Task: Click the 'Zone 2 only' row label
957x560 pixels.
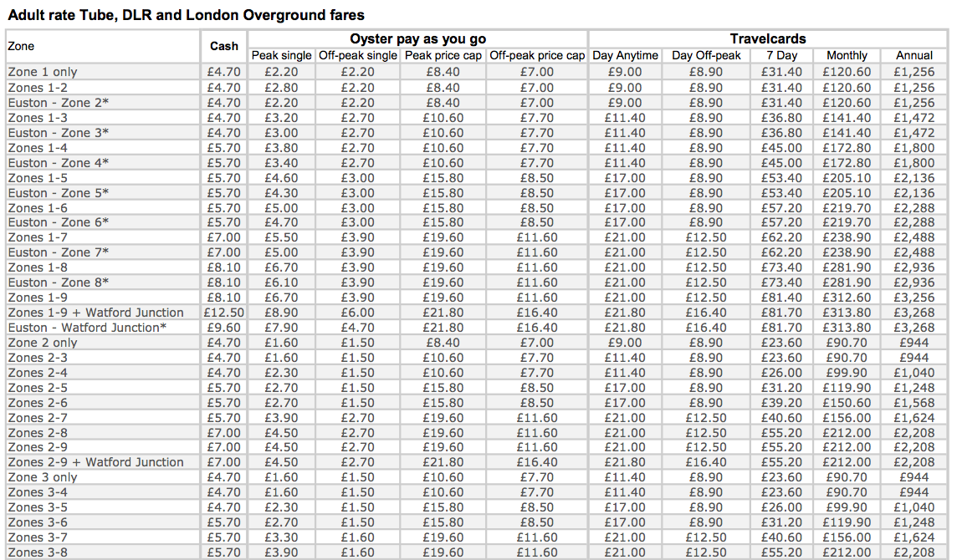Action: coord(42,343)
